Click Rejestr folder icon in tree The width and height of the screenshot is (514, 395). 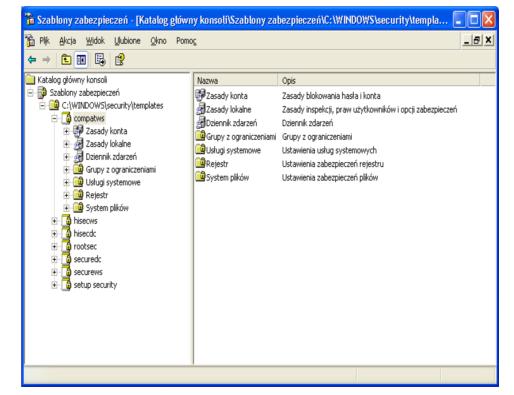(x=78, y=195)
